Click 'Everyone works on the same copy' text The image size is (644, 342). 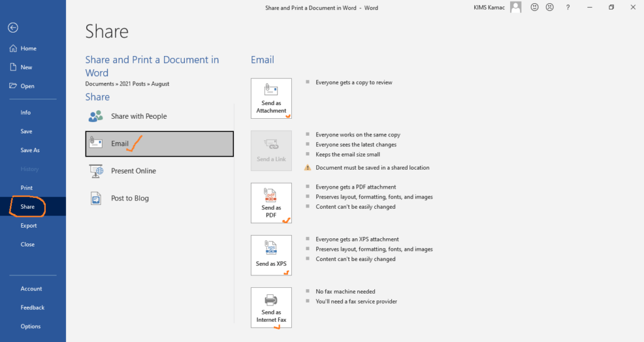(x=358, y=135)
